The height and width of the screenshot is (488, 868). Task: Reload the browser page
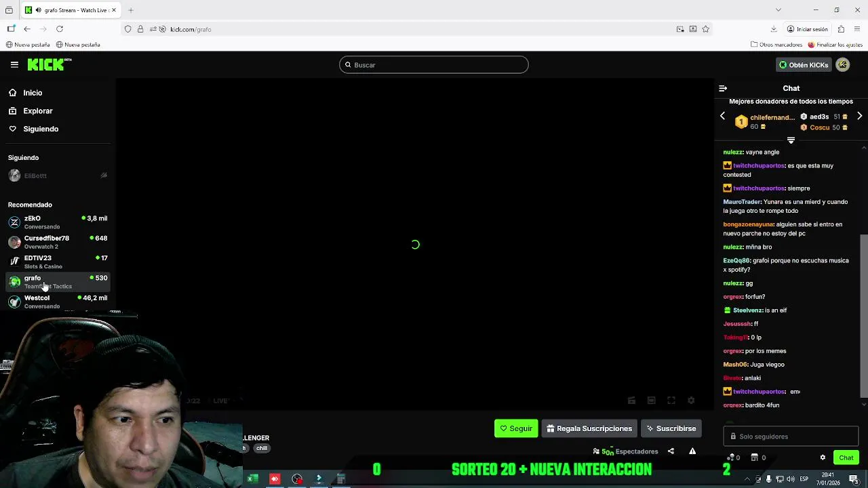[60, 29]
